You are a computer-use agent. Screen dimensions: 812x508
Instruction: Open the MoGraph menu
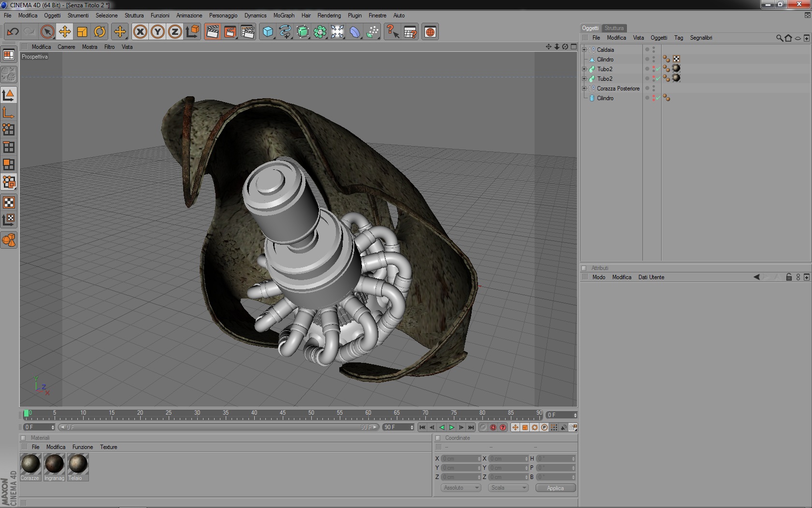284,15
